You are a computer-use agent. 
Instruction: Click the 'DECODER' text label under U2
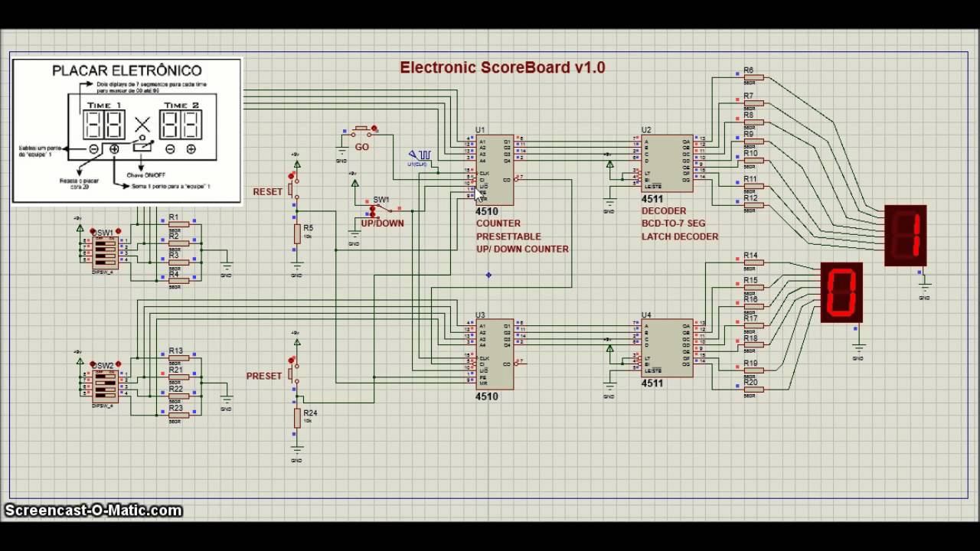pyautogui.click(x=664, y=210)
